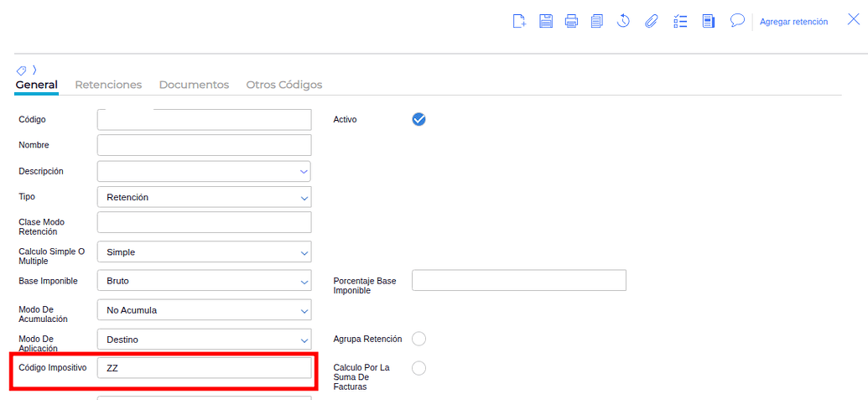This screenshot has width=868, height=415.
Task: Open the comments speech bubble icon
Action: point(737,21)
